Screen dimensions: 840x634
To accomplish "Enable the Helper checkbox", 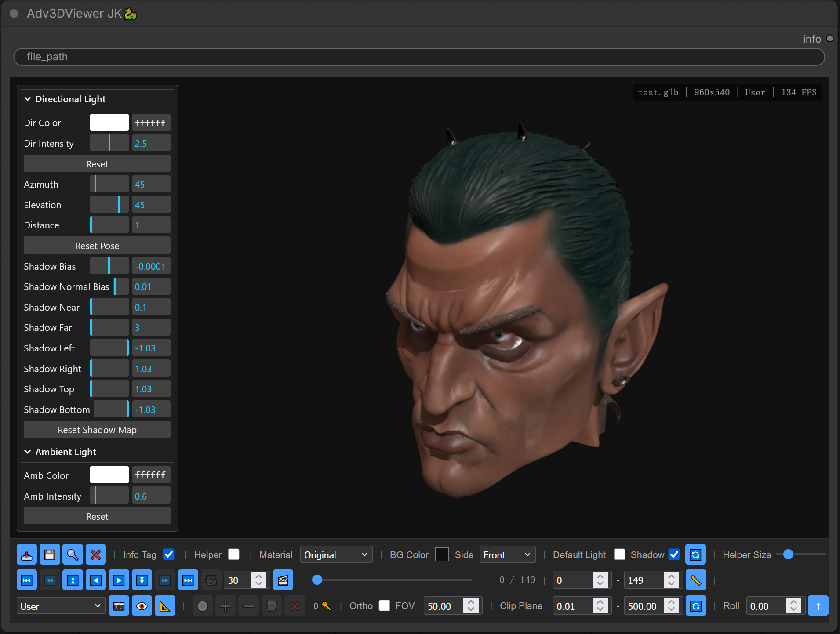I will 234,554.
